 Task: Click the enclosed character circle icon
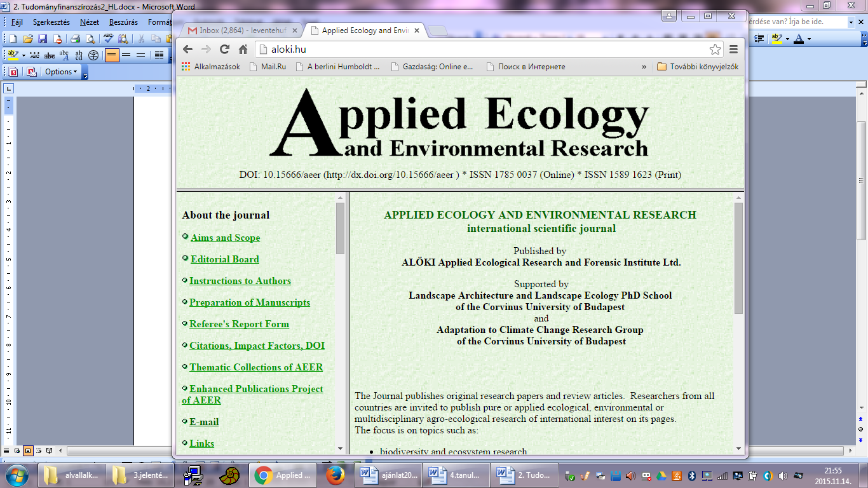click(93, 55)
